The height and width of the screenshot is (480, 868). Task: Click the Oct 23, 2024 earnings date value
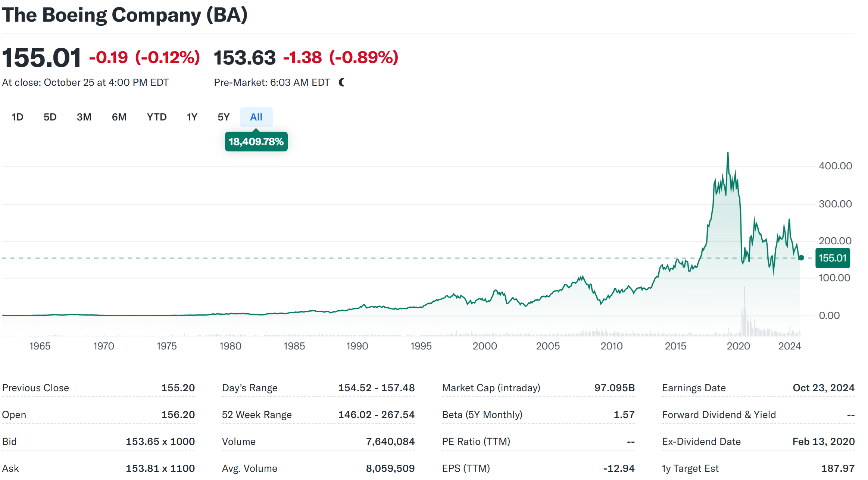[x=824, y=388]
